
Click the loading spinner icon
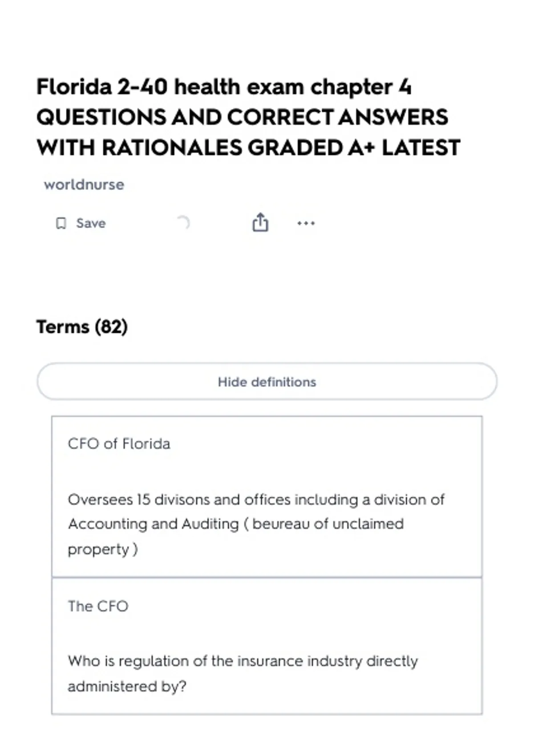coord(183,222)
